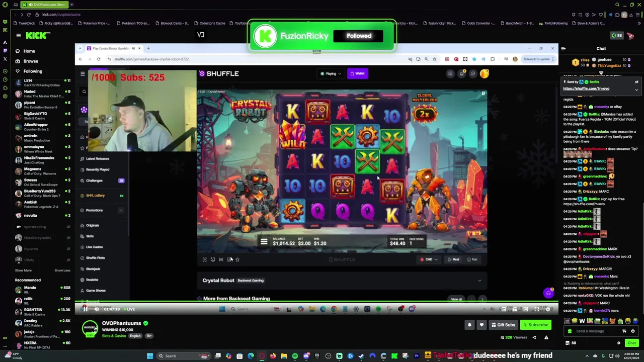The width and height of the screenshot is (644, 362).
Task: Click Show More under following list
Action: coord(23,270)
